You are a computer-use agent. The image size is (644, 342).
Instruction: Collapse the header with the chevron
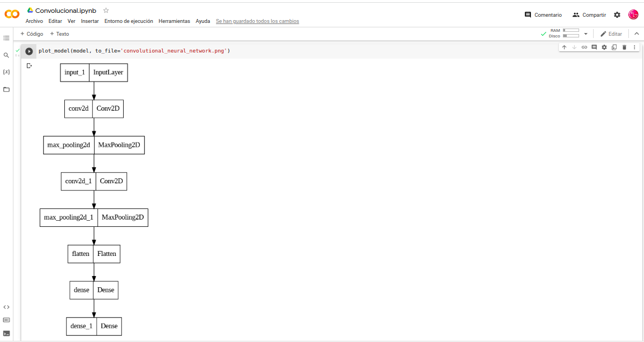[636, 34]
